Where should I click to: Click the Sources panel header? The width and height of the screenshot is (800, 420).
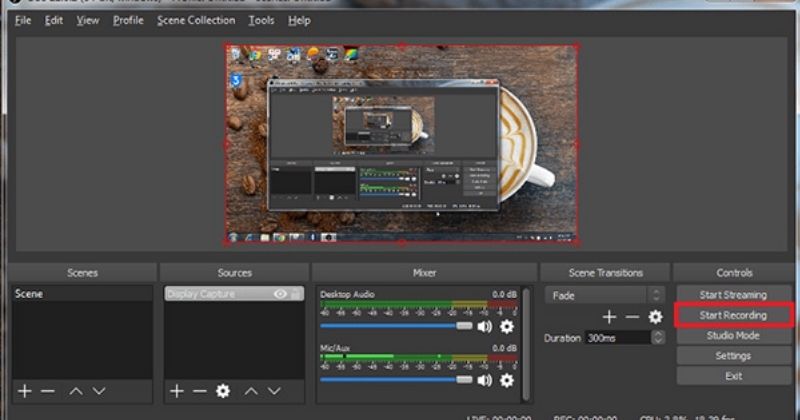tap(234, 273)
